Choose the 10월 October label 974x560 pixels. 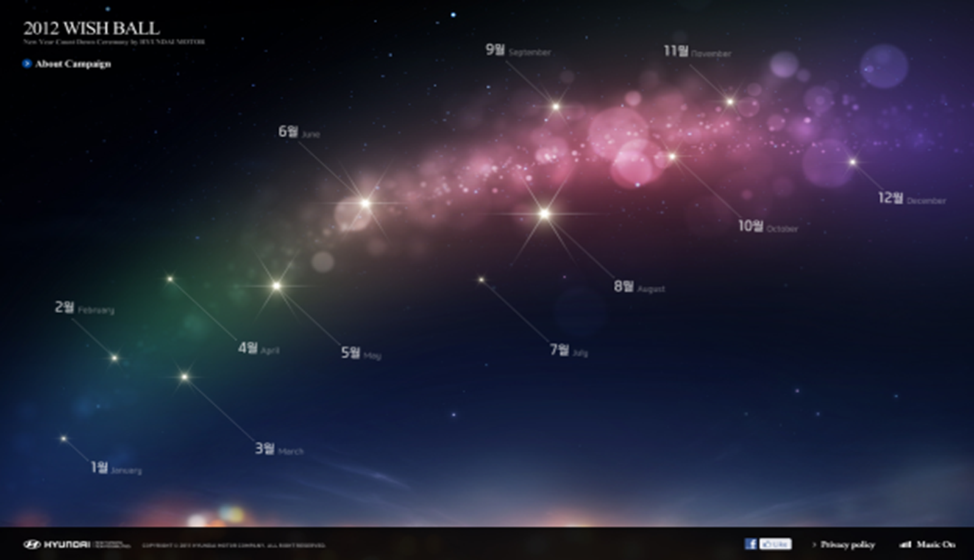[767, 227]
